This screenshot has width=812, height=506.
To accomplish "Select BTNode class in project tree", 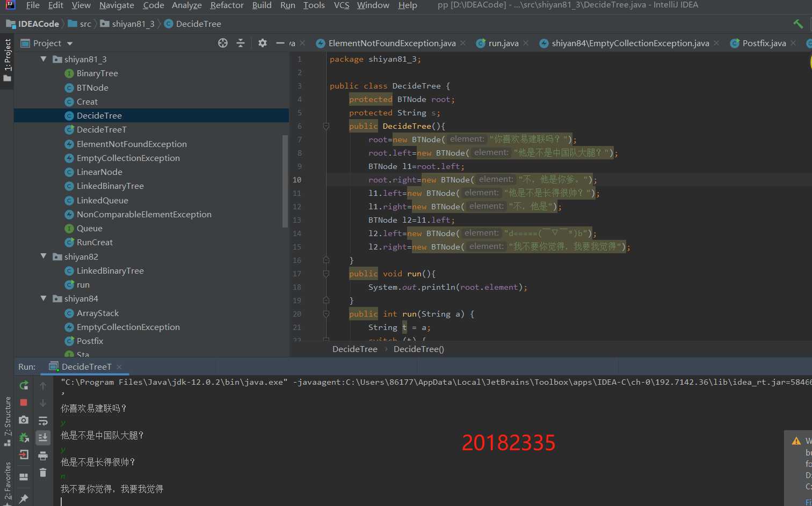I will (92, 88).
